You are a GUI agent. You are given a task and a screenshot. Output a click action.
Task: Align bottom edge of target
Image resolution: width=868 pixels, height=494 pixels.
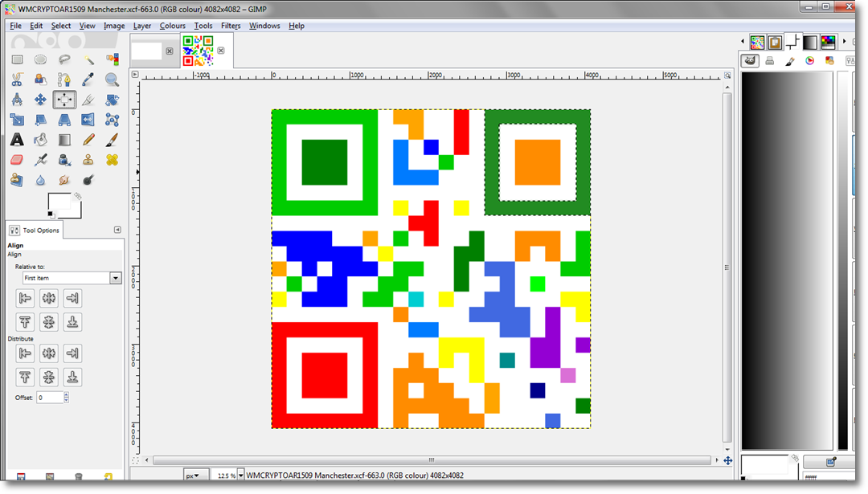point(72,322)
